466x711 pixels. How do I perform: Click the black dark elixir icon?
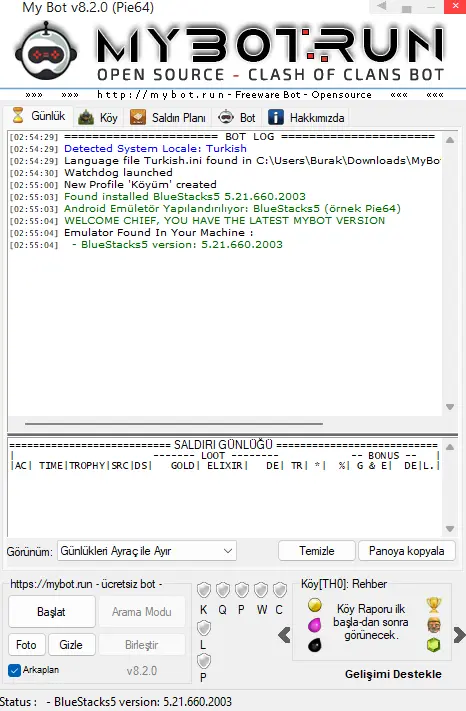315,645
